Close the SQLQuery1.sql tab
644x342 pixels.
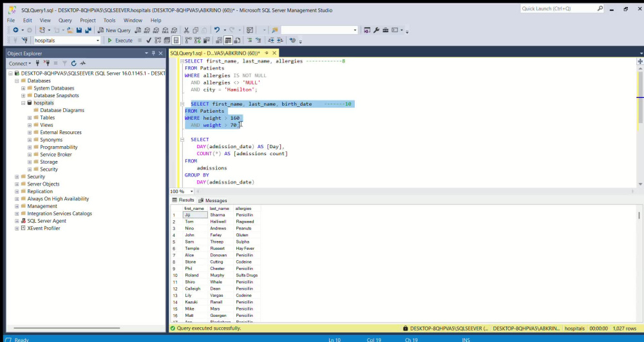[274, 53]
